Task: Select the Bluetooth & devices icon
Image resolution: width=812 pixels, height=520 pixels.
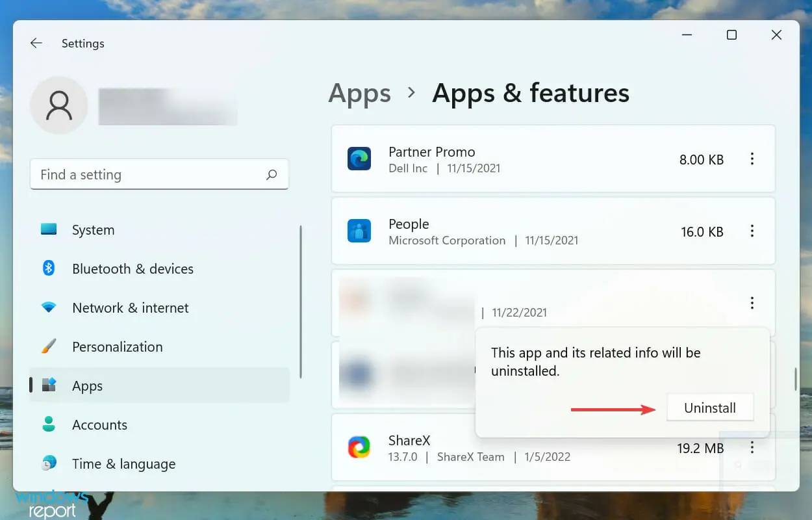Action: [x=49, y=268]
